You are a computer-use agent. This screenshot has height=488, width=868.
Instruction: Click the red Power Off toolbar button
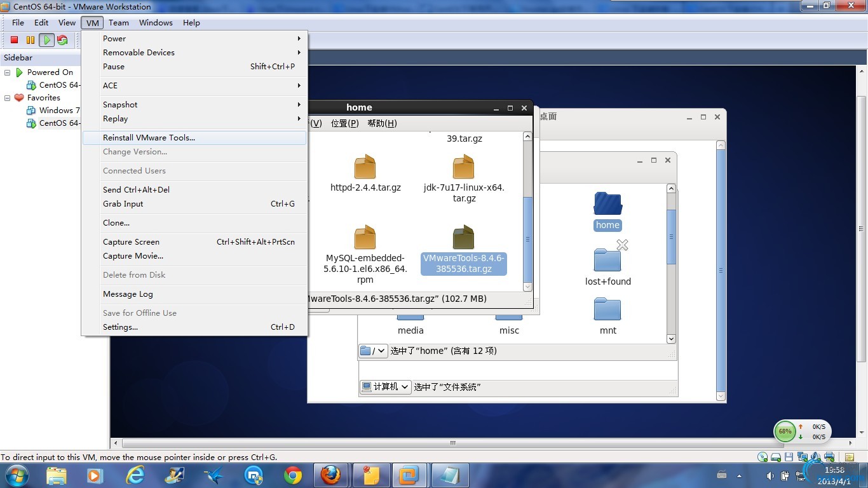pyautogui.click(x=14, y=40)
